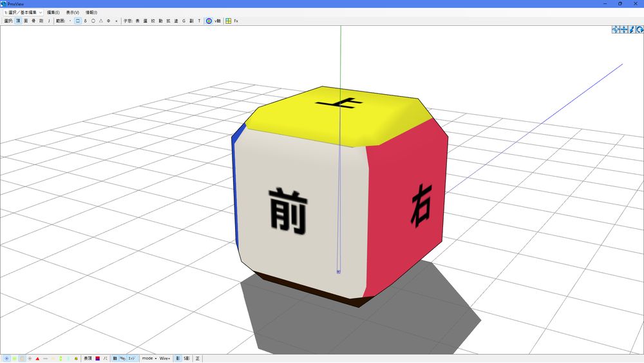Toggle the pale cyan display icon
Viewport: 644px width, 363px height.
[x=68, y=358]
